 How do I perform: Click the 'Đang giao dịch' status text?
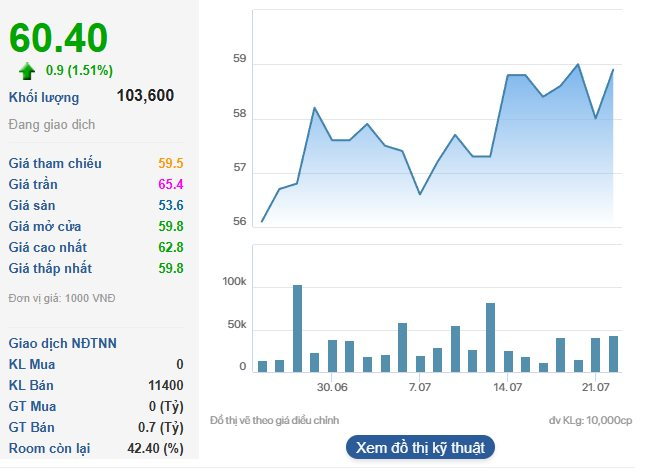50,125
